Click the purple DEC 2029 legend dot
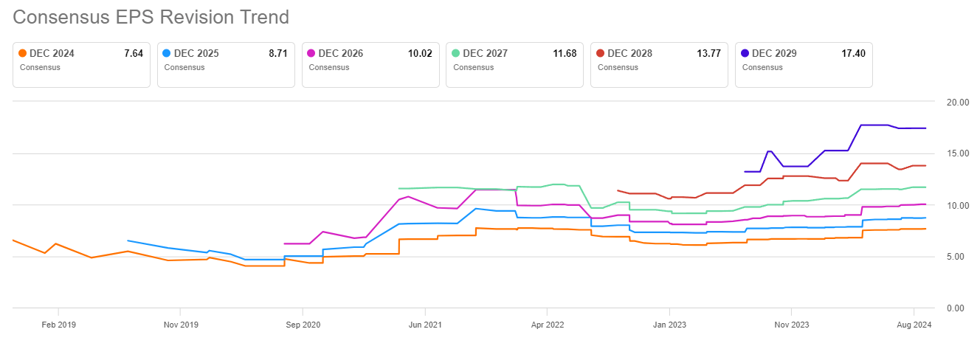This screenshot has height=346, width=980. pyautogui.click(x=745, y=53)
